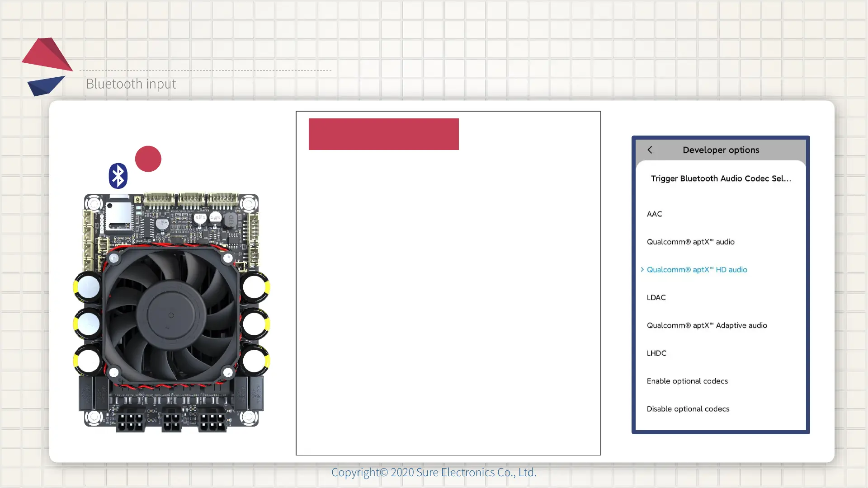Click the Developer options title
868x488 pixels.
click(x=721, y=150)
